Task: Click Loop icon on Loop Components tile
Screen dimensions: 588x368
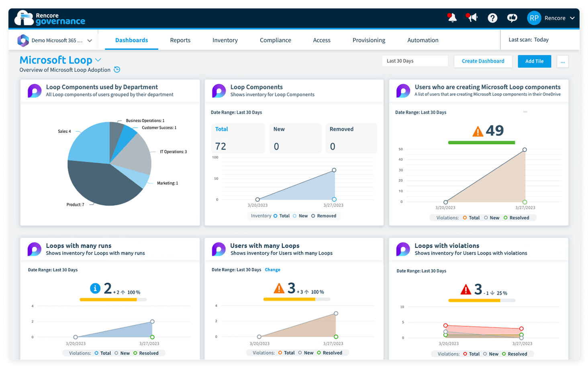Action: point(219,91)
